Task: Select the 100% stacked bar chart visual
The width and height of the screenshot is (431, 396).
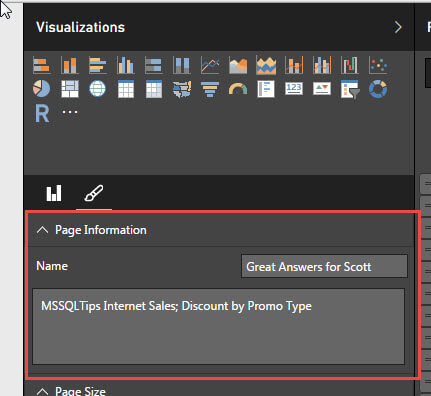Action: pos(154,65)
